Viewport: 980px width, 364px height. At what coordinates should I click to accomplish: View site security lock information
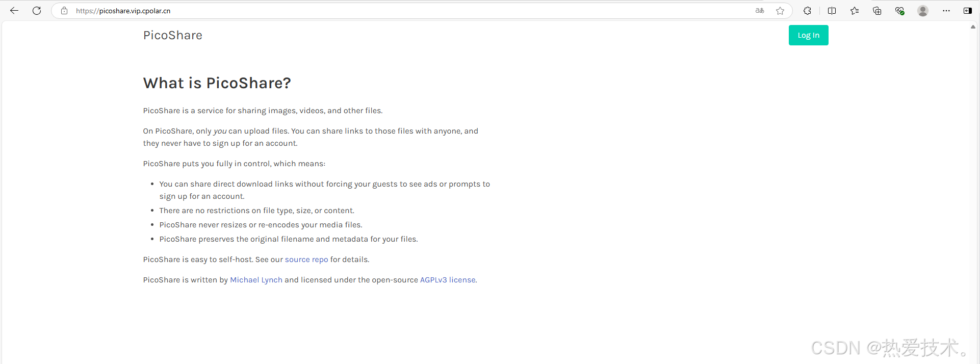(x=64, y=11)
